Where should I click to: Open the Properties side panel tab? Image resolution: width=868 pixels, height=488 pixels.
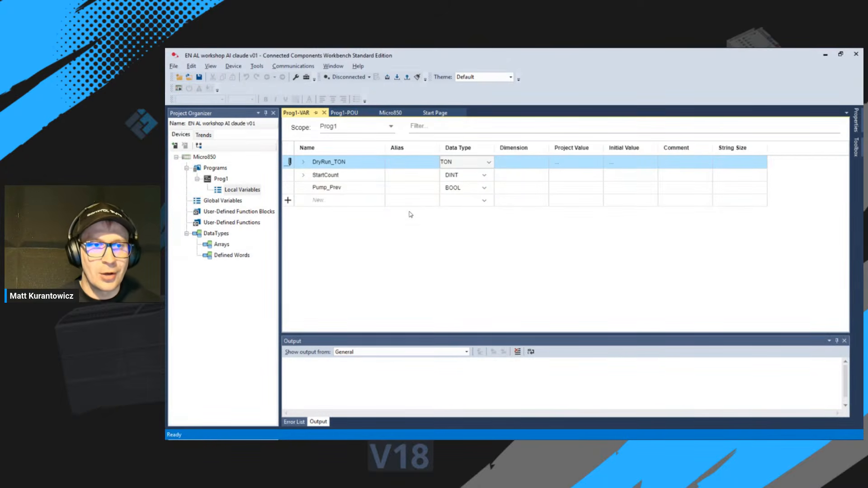pyautogui.click(x=856, y=120)
